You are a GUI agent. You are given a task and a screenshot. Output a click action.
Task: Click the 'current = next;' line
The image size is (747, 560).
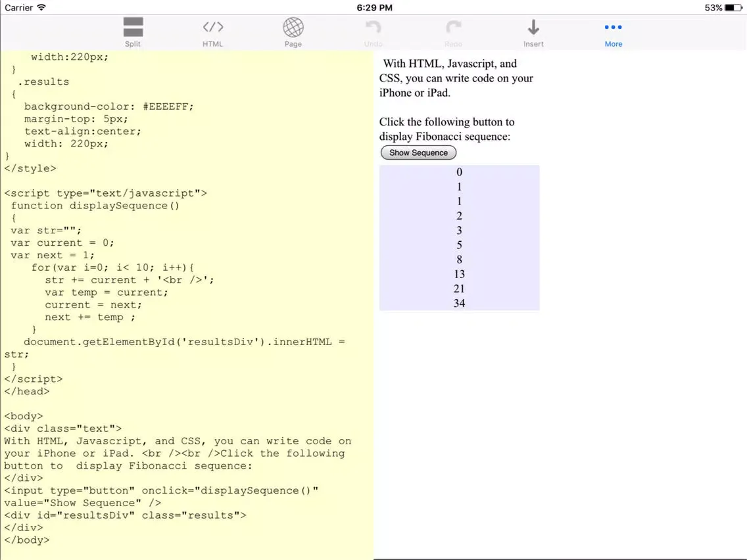pyautogui.click(x=93, y=305)
